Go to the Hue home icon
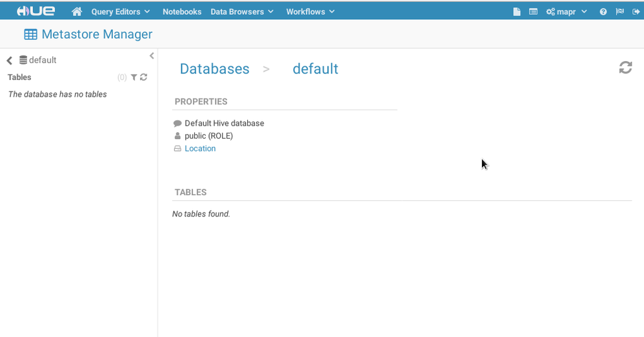Screen dimensions: 644x337 pos(77,12)
